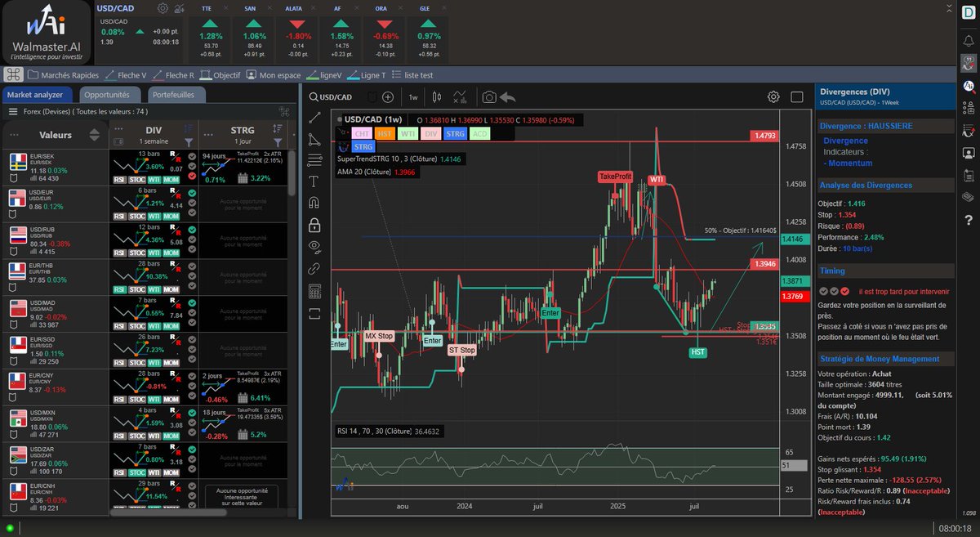The width and height of the screenshot is (980, 537).
Task: Lock chart drawings with padlock icon
Action: (315, 225)
